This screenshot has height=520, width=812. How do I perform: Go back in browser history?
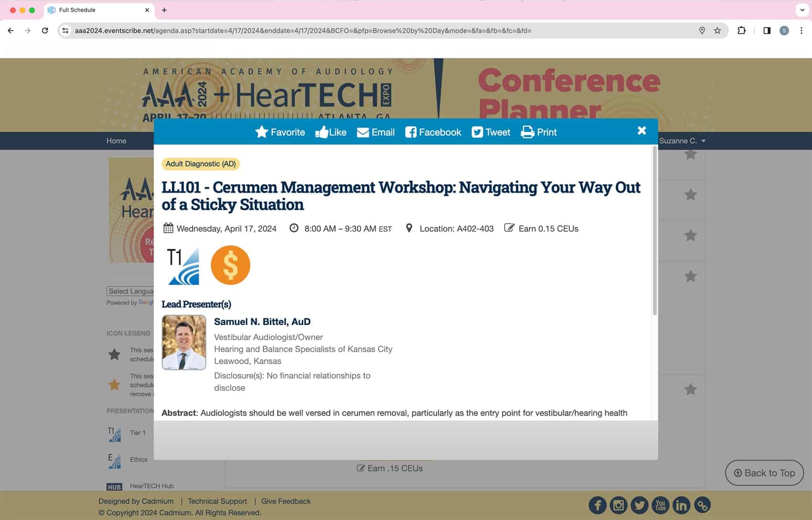[11, 31]
